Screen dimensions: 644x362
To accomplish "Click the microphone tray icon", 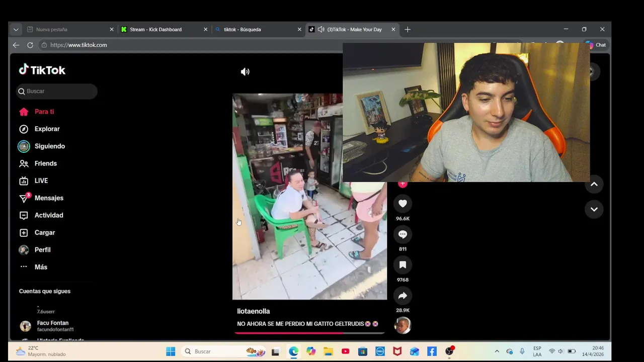I will click(x=522, y=351).
